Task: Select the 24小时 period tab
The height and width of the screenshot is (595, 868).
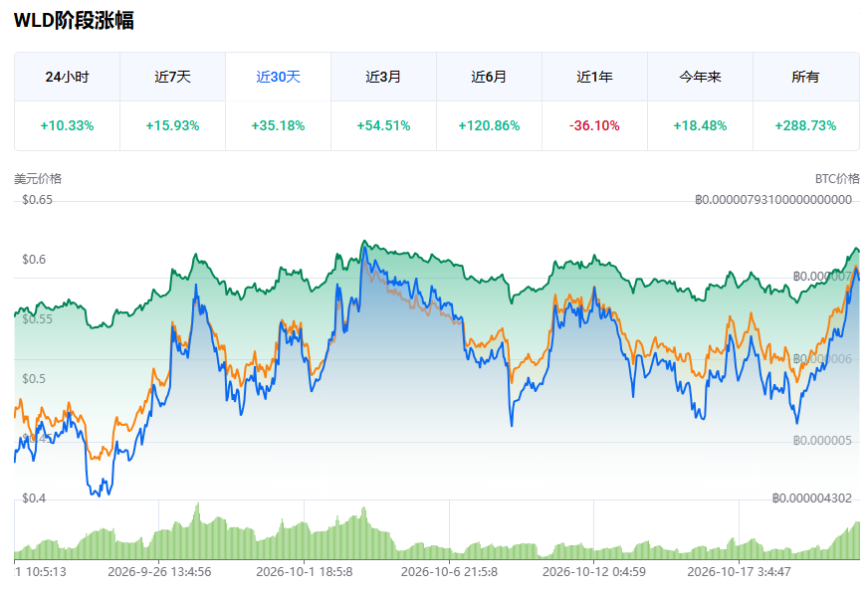Action: (67, 77)
